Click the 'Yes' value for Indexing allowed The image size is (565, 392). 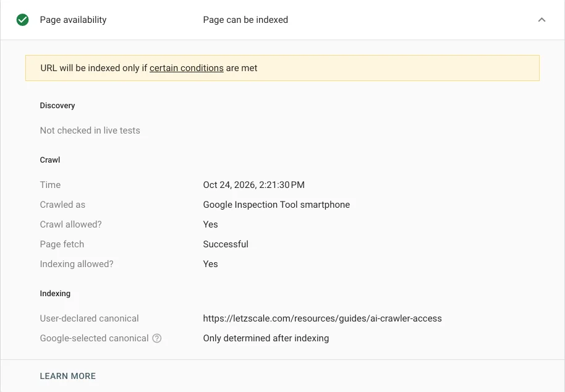pyautogui.click(x=210, y=264)
